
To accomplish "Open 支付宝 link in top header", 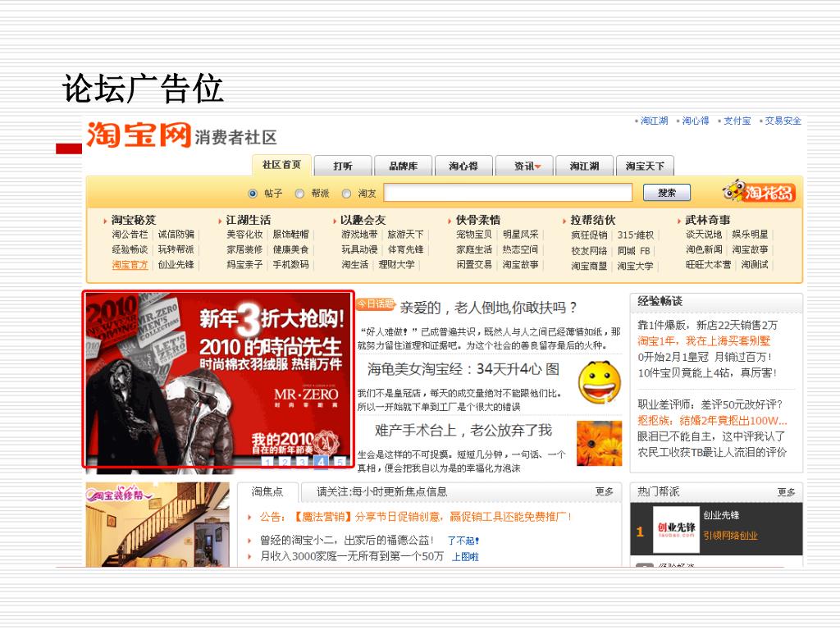I will pyautogui.click(x=737, y=121).
